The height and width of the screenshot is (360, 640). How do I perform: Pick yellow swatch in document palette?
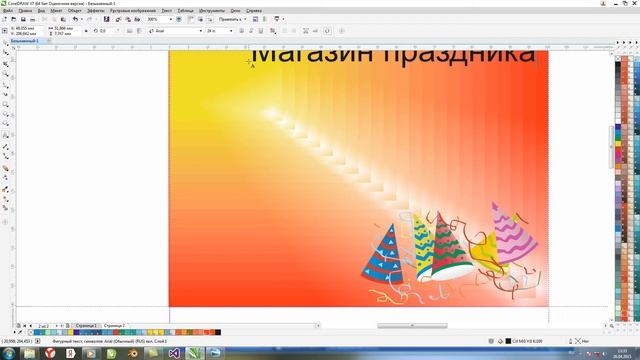click(x=70, y=332)
